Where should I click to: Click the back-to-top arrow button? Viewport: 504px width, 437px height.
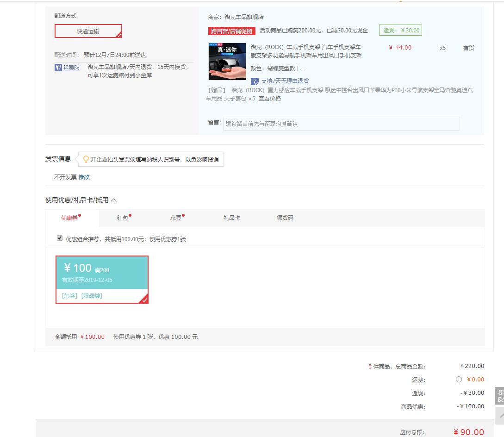[499, 415]
